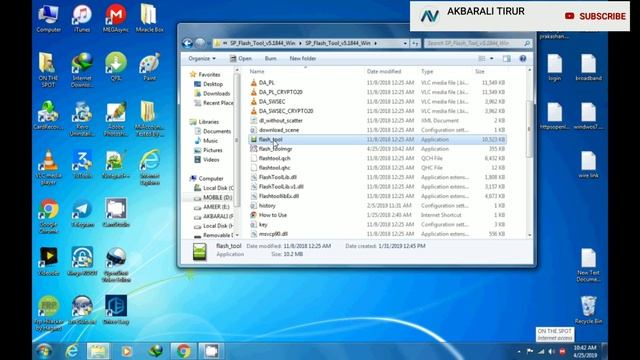Select Pictures library in navigation pane
The width and height of the screenshot is (640, 360).
tap(209, 150)
